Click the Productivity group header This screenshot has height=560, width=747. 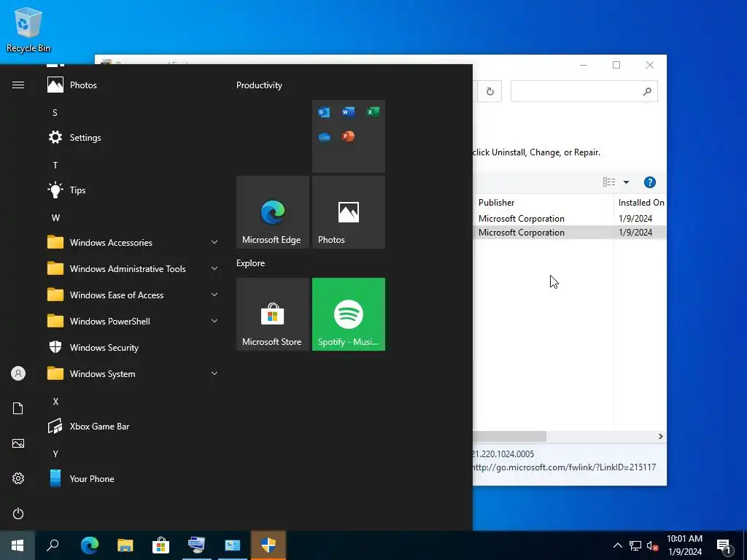(259, 85)
